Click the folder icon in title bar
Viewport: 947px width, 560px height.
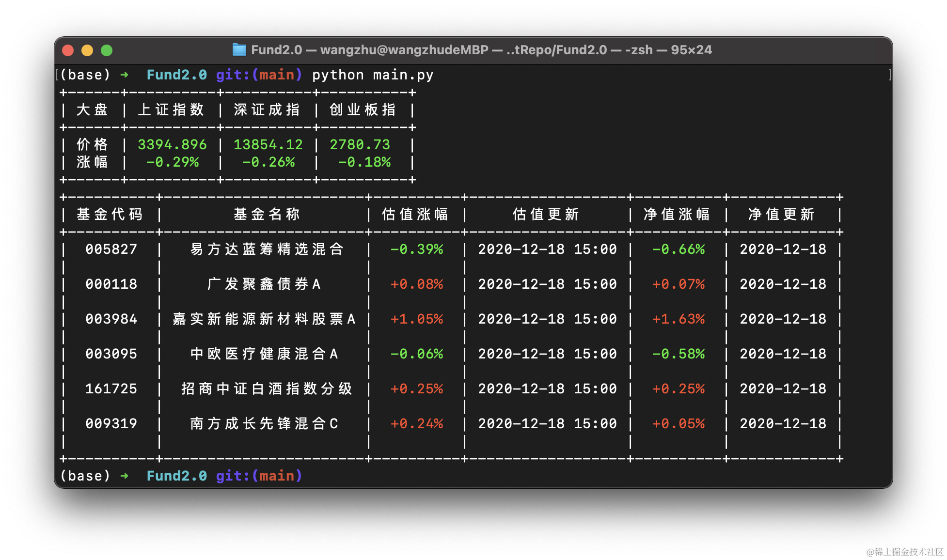[x=239, y=49]
